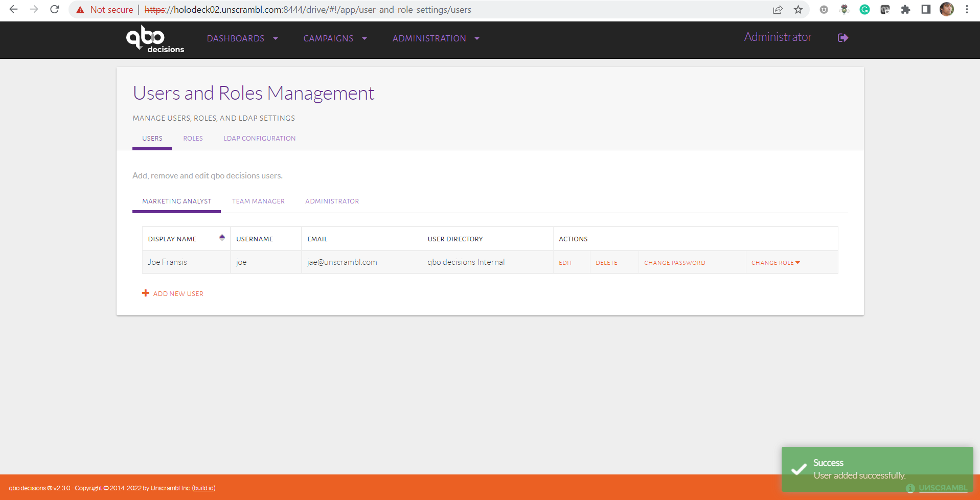Click the Not secure warning icon
The image size is (980, 500).
click(x=80, y=10)
